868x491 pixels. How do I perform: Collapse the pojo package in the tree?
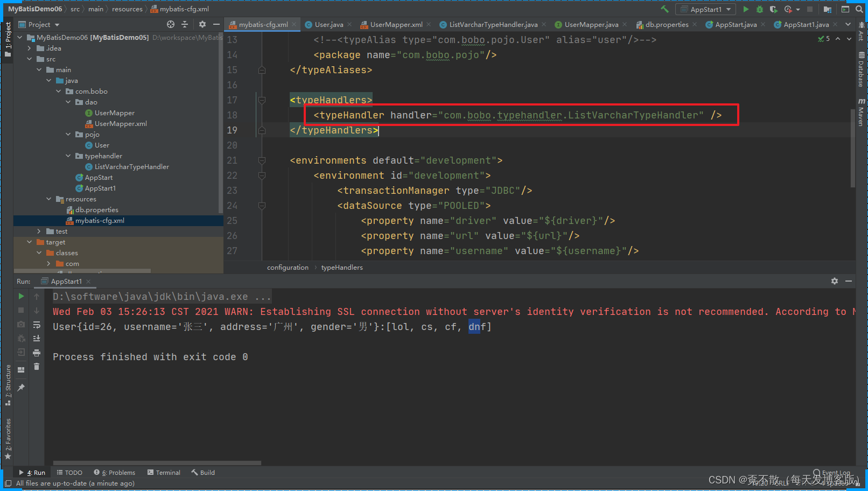click(x=68, y=134)
